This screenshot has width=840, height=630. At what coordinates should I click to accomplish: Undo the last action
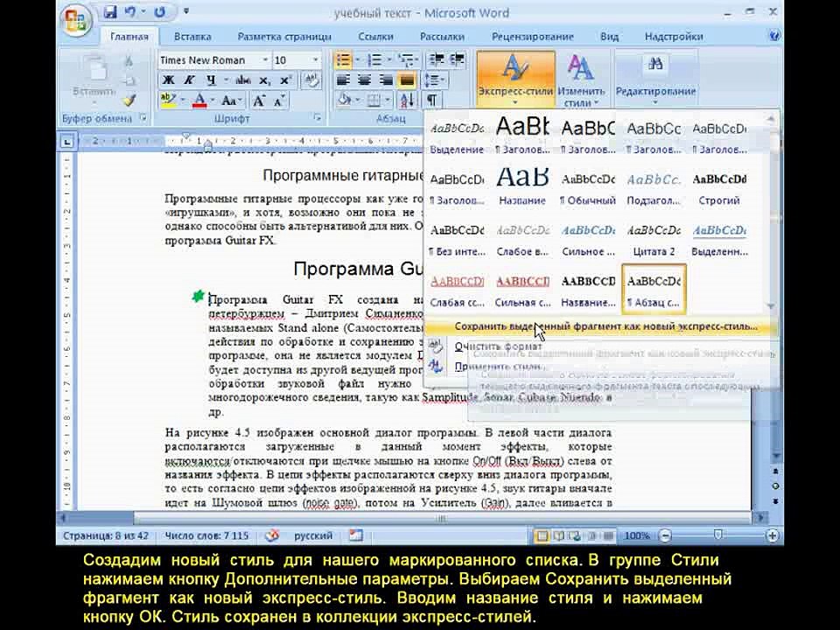130,11
